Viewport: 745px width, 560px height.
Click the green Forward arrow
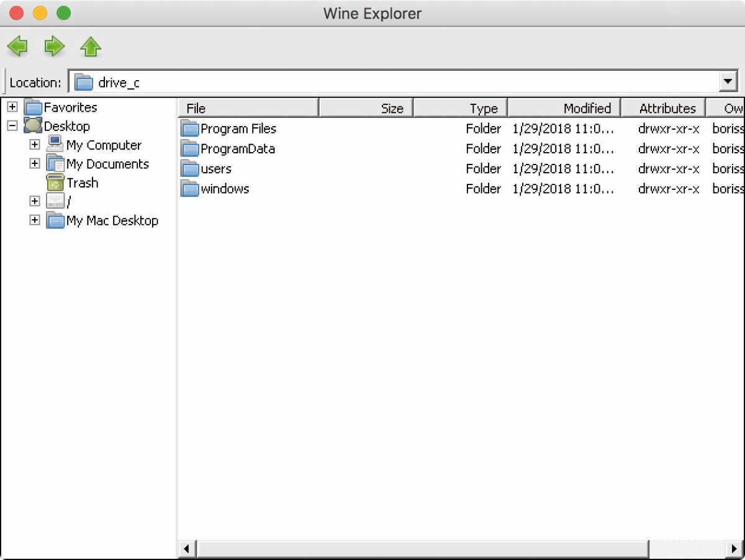click(54, 47)
